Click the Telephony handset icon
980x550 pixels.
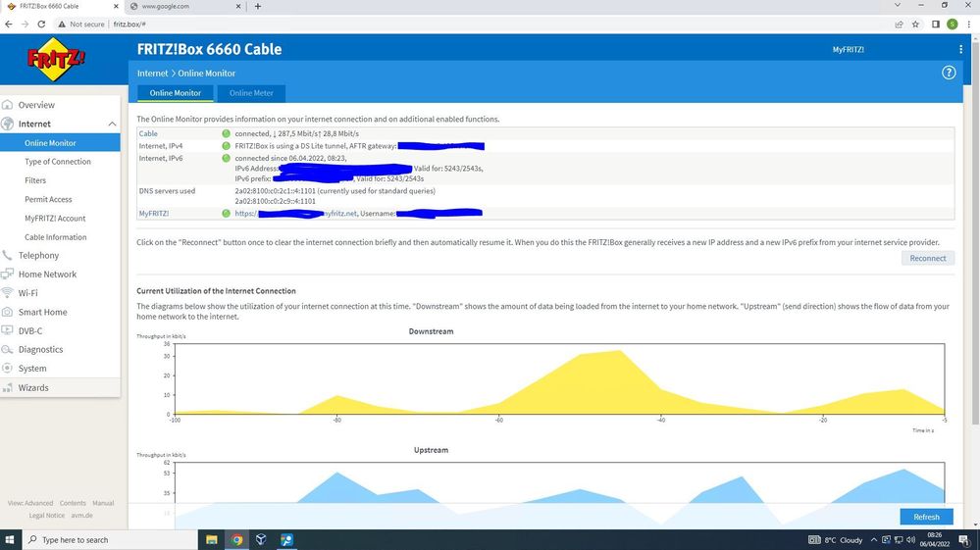click(x=8, y=255)
